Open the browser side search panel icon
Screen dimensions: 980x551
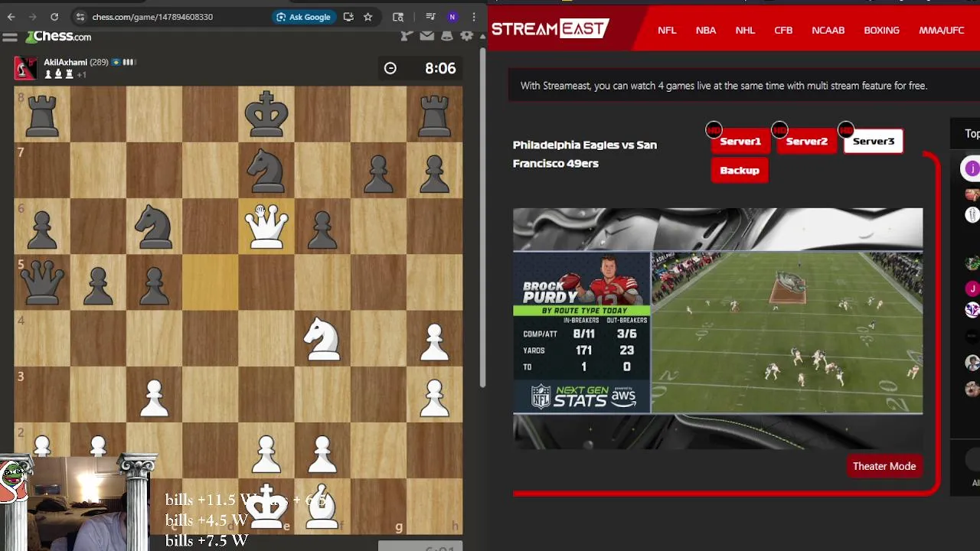point(398,17)
